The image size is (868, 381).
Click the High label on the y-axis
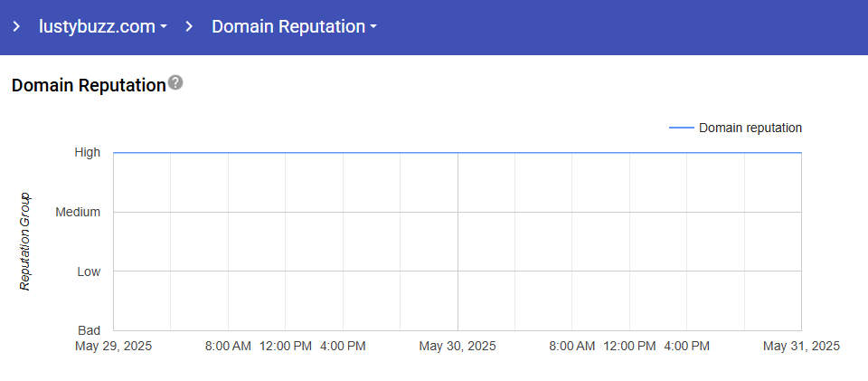tap(88, 153)
